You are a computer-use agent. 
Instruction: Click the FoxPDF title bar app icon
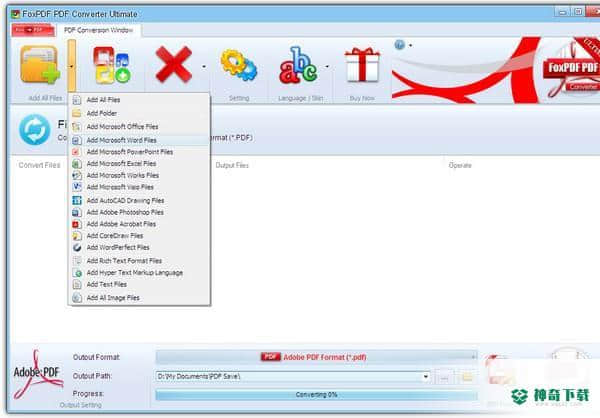tap(15, 14)
